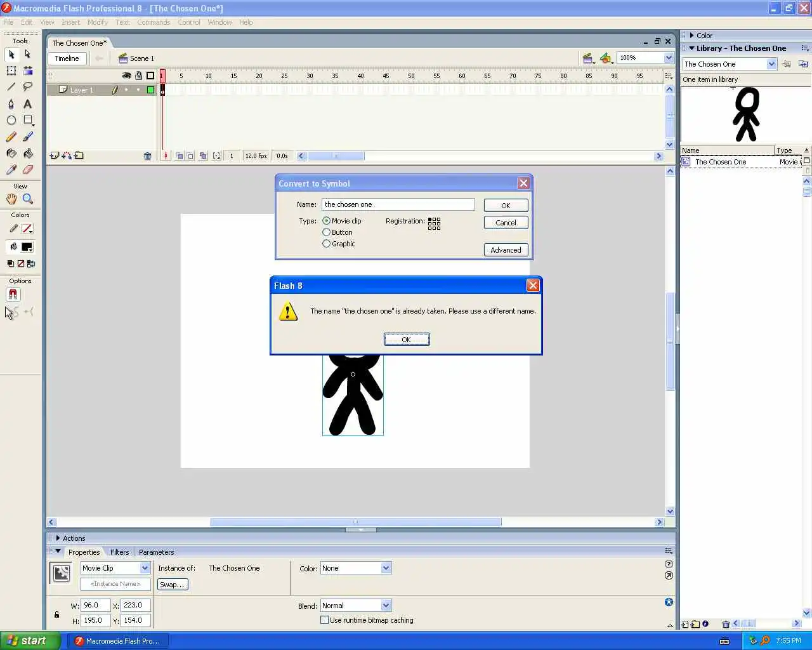The width and height of the screenshot is (812, 650).
Task: Click the black fill color swatch
Action: click(x=27, y=247)
